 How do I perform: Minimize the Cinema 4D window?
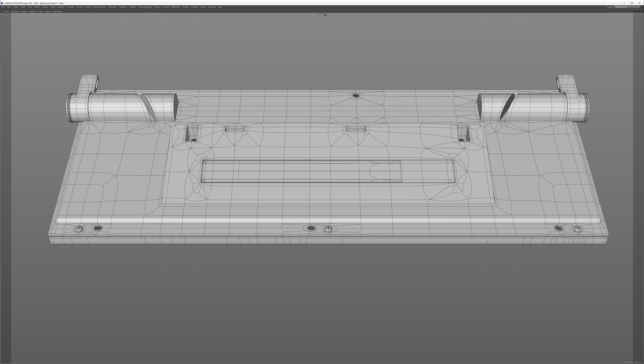624,3
